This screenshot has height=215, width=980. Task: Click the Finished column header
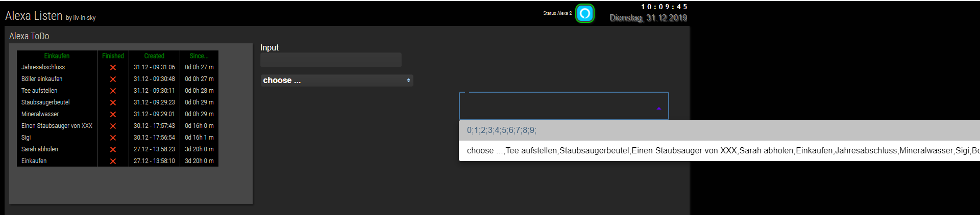click(x=113, y=56)
